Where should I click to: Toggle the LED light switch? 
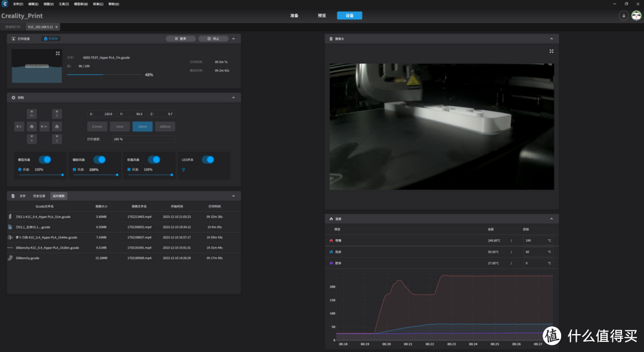tap(208, 159)
